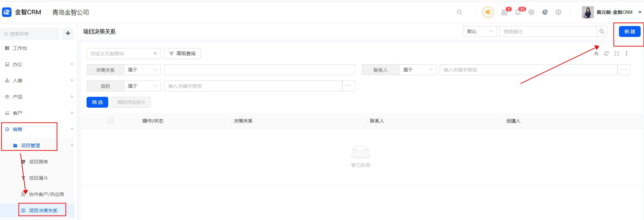
Task: Open 自定义方案查询 dropdown
Action: (124, 53)
